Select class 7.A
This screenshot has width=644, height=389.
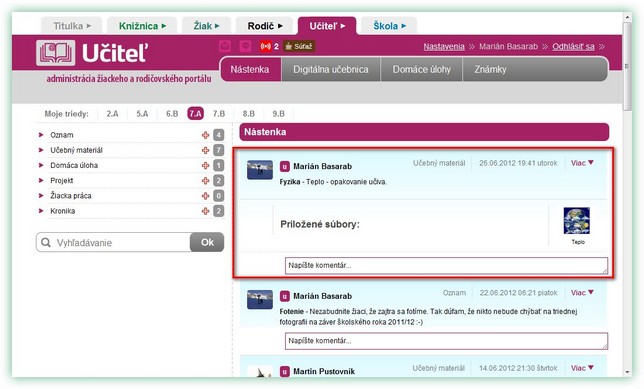pos(196,114)
